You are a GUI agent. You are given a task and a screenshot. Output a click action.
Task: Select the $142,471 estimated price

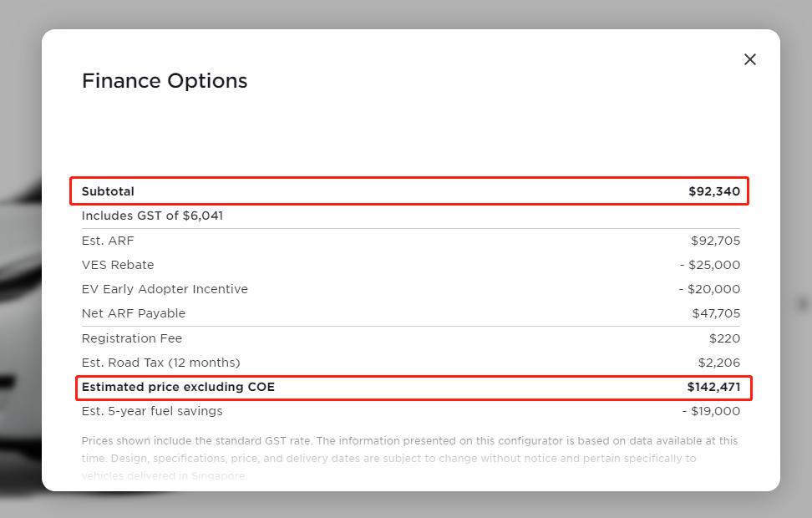point(713,387)
